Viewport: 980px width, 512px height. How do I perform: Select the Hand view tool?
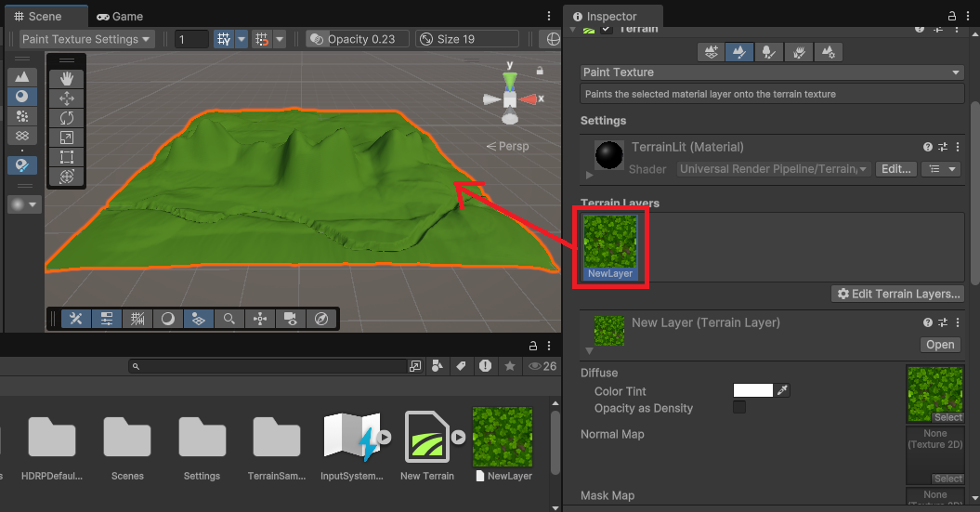point(66,79)
